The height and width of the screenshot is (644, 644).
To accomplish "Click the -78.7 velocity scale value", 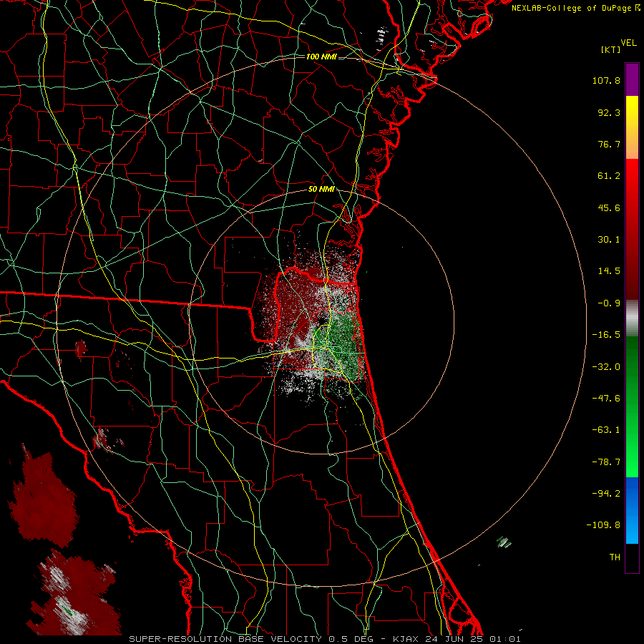I will coord(606,462).
